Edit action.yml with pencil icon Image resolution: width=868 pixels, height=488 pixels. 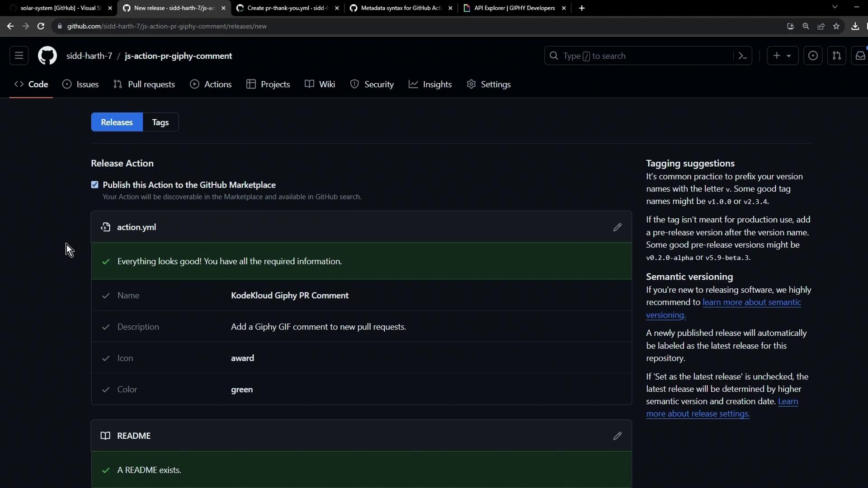pyautogui.click(x=617, y=227)
